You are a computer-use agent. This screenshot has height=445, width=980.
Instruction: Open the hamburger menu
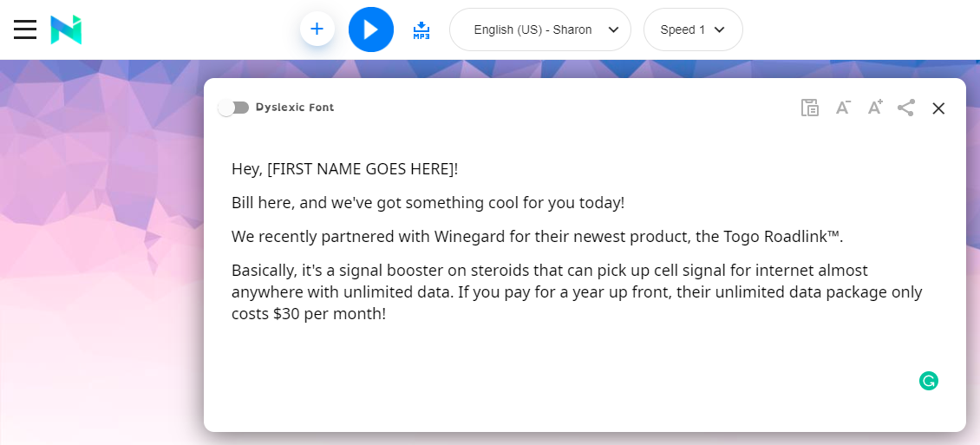(x=25, y=29)
